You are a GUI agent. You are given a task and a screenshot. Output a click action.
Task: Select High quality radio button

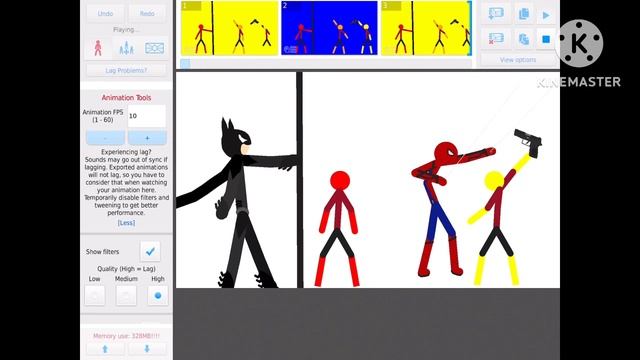click(158, 296)
